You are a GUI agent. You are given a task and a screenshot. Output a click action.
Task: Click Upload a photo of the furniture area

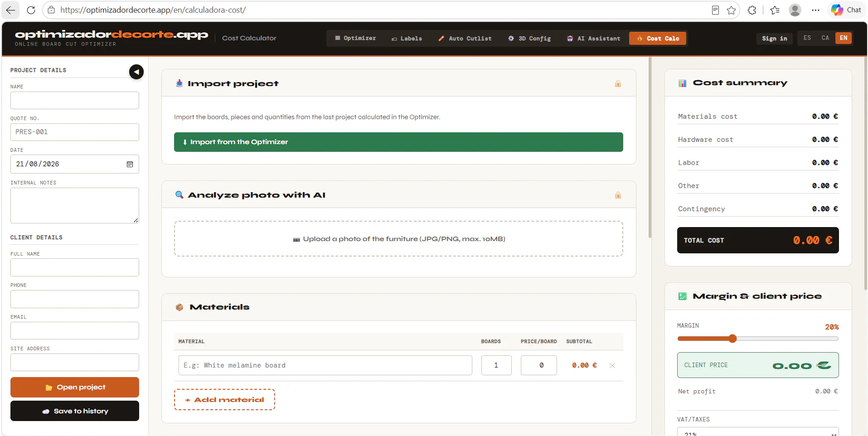click(398, 239)
